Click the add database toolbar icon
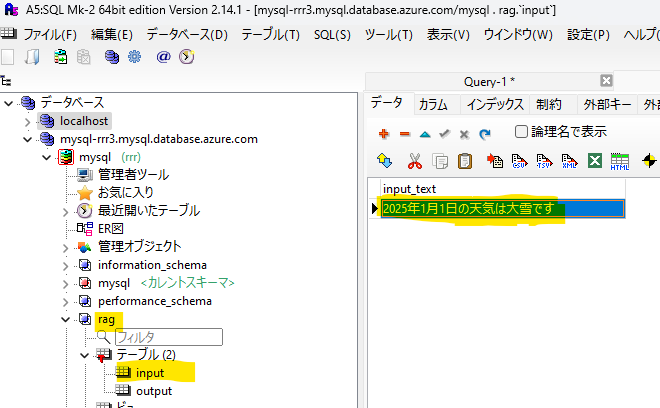 click(x=112, y=57)
